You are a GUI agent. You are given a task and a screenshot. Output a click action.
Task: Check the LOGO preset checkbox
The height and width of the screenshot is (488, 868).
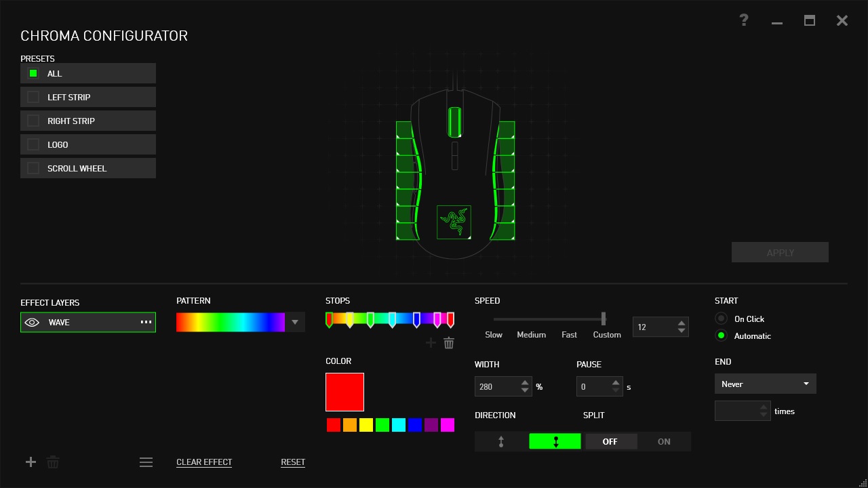(x=33, y=144)
